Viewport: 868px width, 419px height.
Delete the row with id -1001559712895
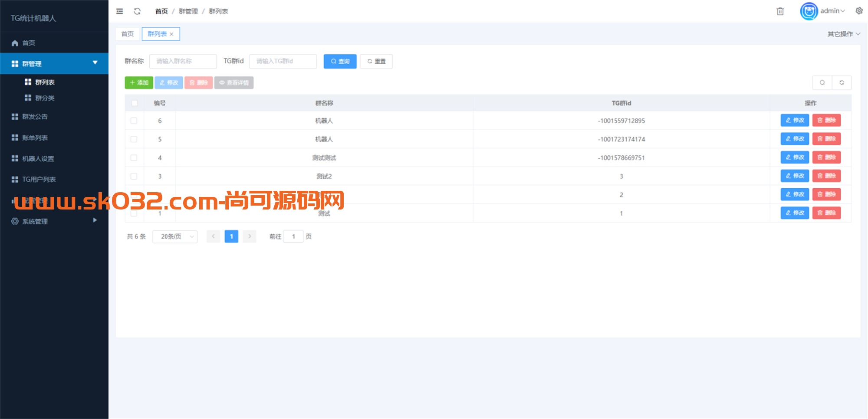click(x=826, y=120)
